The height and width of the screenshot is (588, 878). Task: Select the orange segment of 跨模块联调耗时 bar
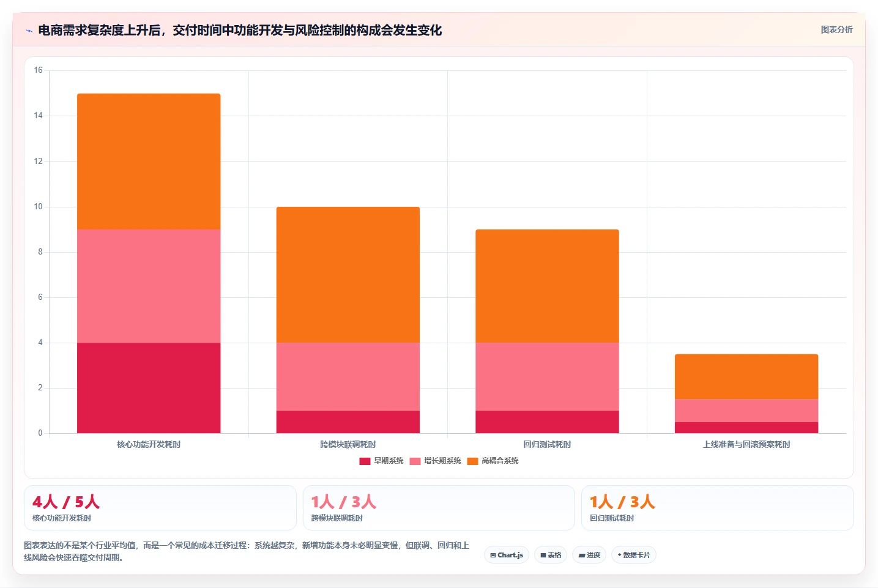click(348, 275)
